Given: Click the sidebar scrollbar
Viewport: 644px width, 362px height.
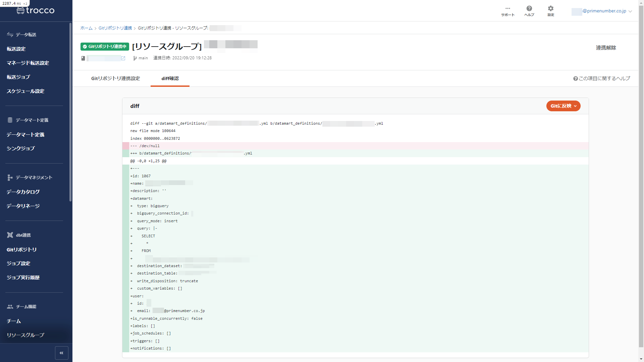Looking at the screenshot, I should point(70,112).
